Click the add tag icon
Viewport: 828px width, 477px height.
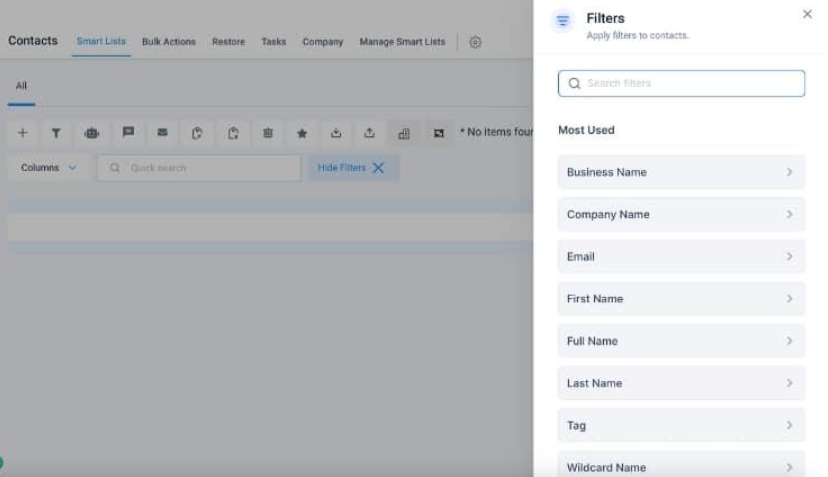pos(197,133)
